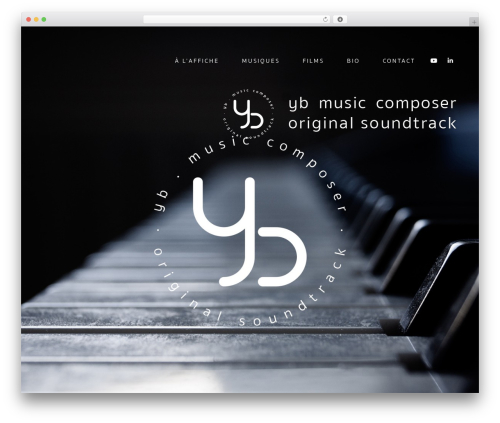Click the 'yb music composer' title text

point(372,103)
